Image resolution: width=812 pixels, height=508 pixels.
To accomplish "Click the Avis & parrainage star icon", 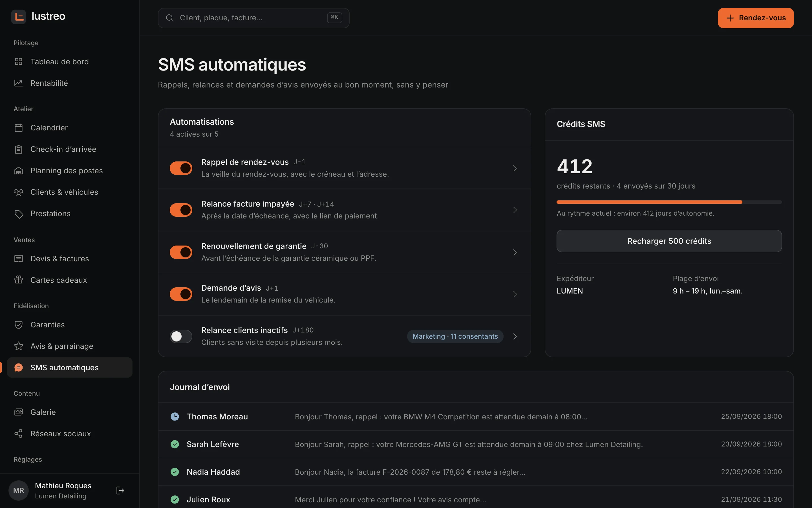I will pyautogui.click(x=18, y=346).
